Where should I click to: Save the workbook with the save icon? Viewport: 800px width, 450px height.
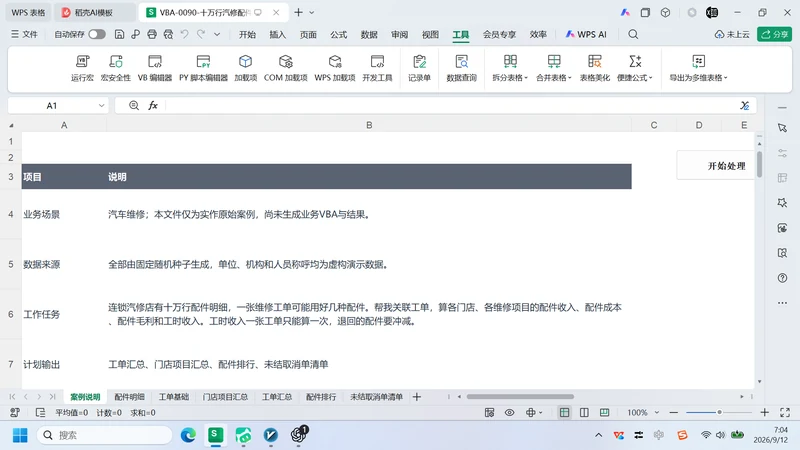point(119,34)
